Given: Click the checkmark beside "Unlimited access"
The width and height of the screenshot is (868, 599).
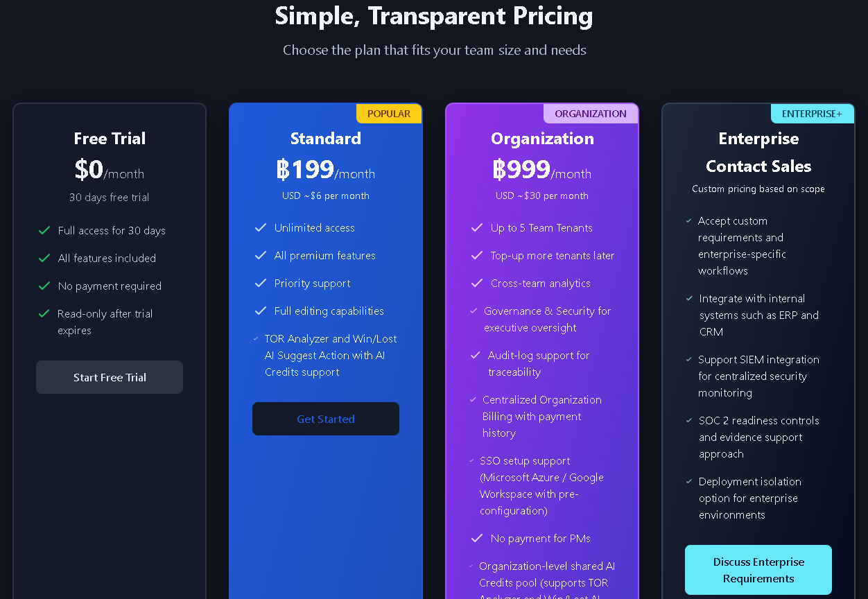Looking at the screenshot, I should tap(261, 227).
